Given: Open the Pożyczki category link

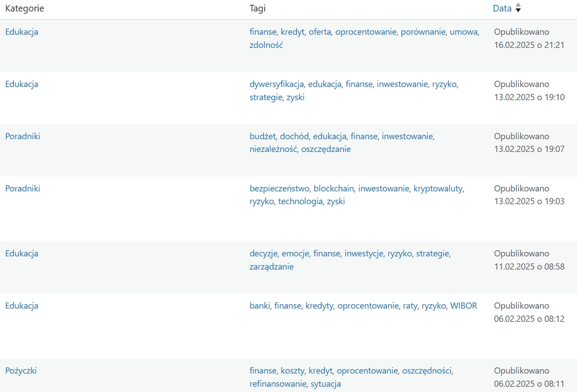Looking at the screenshot, I should (21, 371).
